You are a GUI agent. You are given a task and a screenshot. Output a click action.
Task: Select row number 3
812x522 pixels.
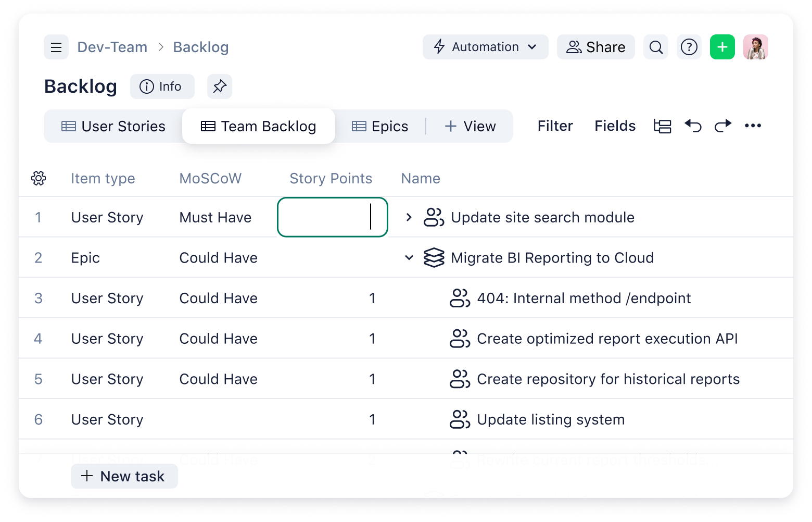(38, 298)
